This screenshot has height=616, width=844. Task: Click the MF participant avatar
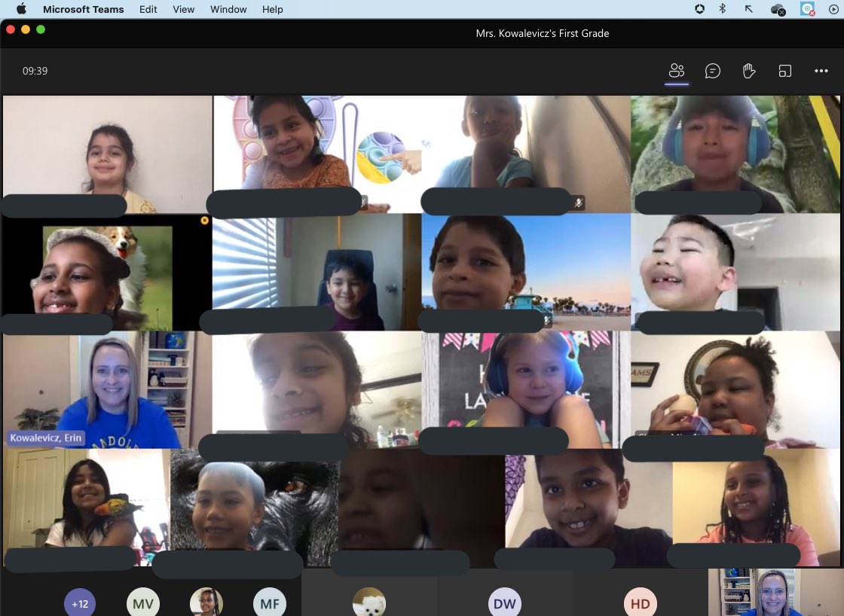270,603
